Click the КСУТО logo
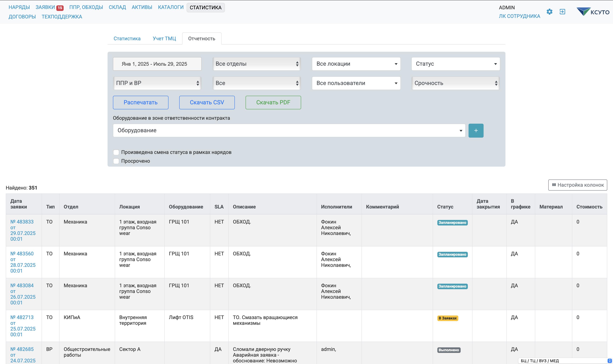 point(593,12)
